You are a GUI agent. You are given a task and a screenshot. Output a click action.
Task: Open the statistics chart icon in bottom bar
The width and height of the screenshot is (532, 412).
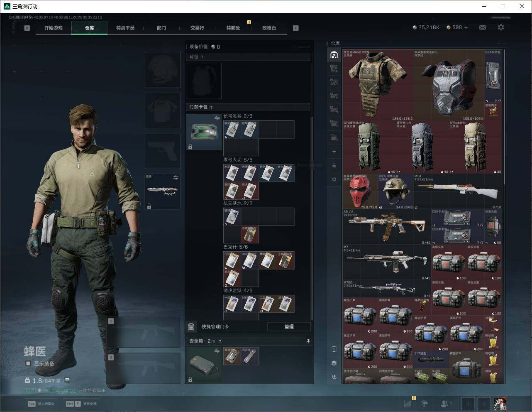pyautogui.click(x=408, y=403)
